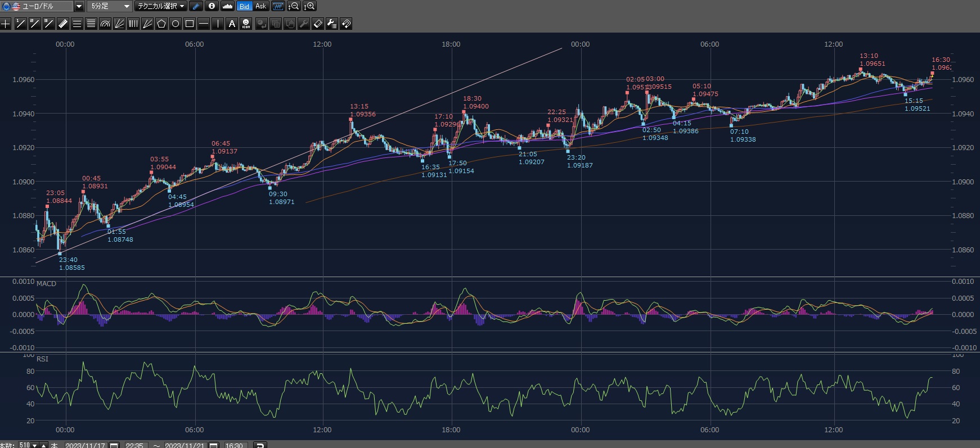Activate the text annotation tool

232,24
